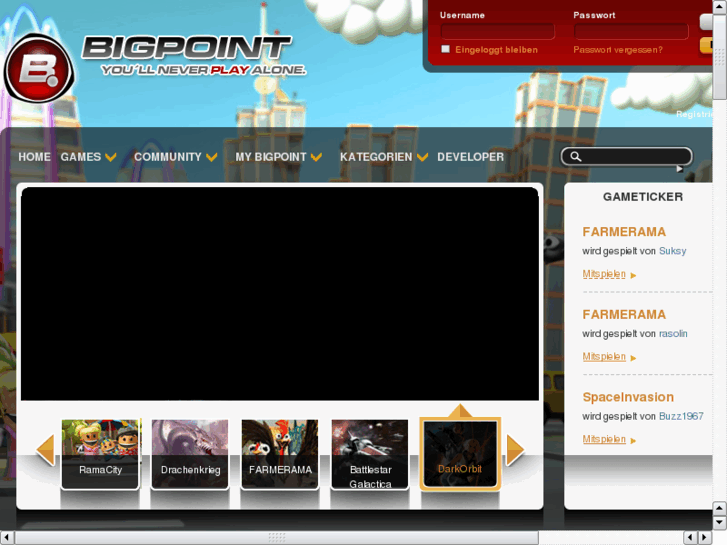
Task: Click horizontal scrollbar left arrow
Action: pyautogui.click(x=6, y=538)
